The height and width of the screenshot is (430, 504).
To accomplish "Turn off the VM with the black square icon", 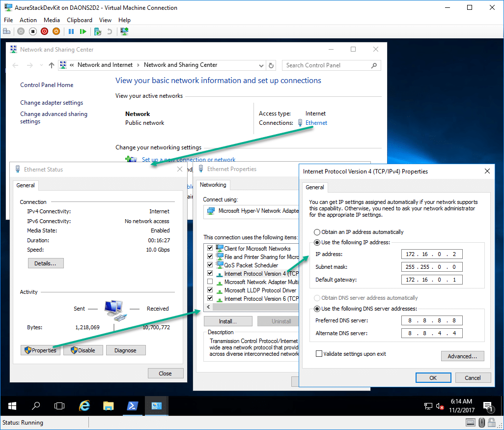I will (x=33, y=31).
